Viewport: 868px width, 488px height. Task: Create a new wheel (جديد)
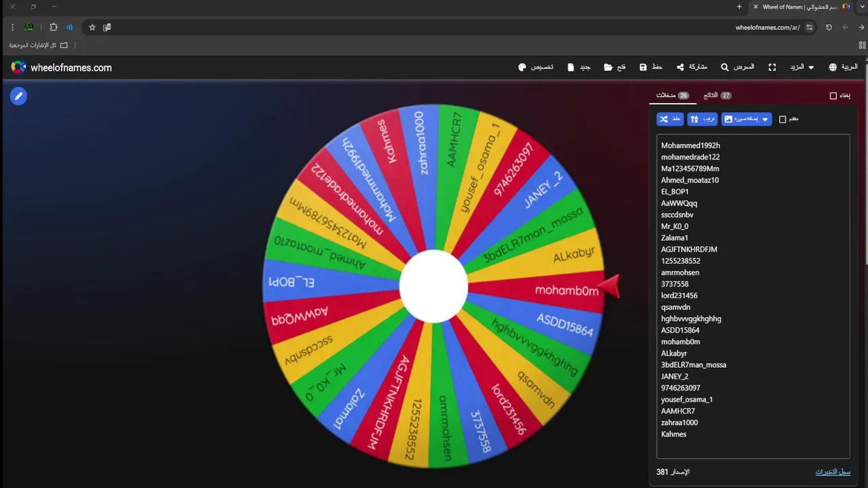click(x=578, y=67)
